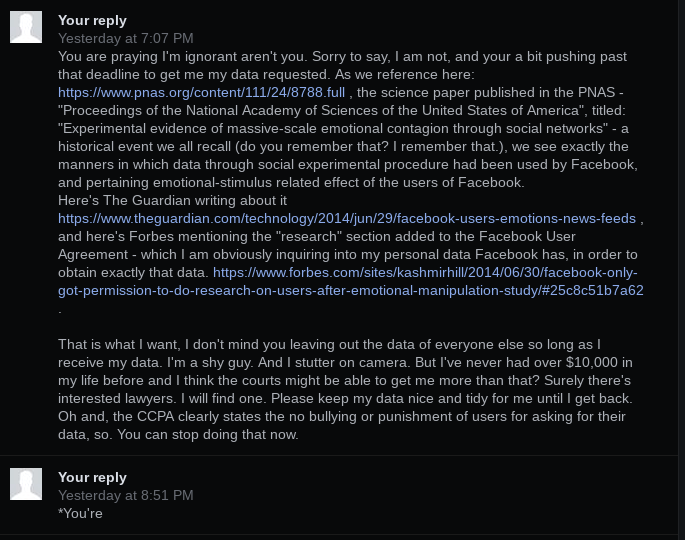The height and width of the screenshot is (540, 685).
Task: Open the pnas.org paper link
Action: [x=201, y=93]
